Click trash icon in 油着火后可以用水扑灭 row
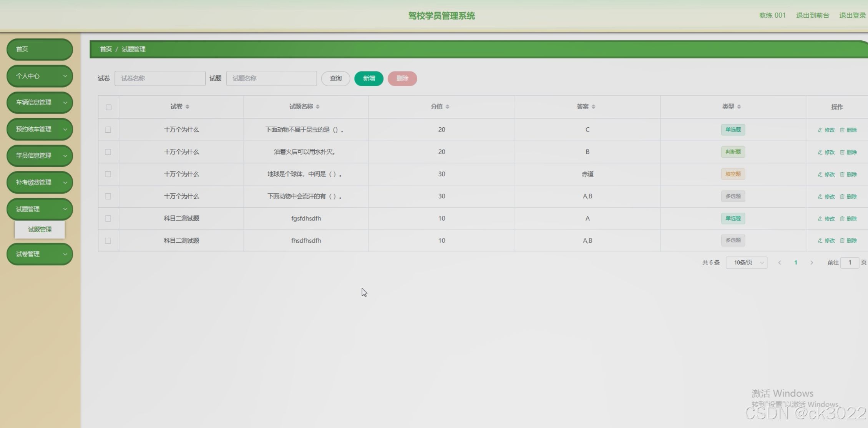The height and width of the screenshot is (428, 868). click(x=842, y=152)
